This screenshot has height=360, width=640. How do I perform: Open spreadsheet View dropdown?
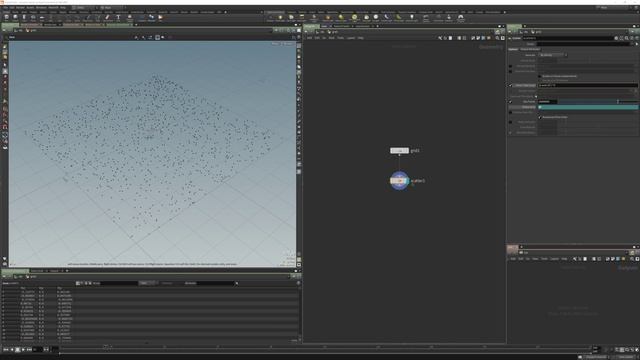(x=148, y=283)
